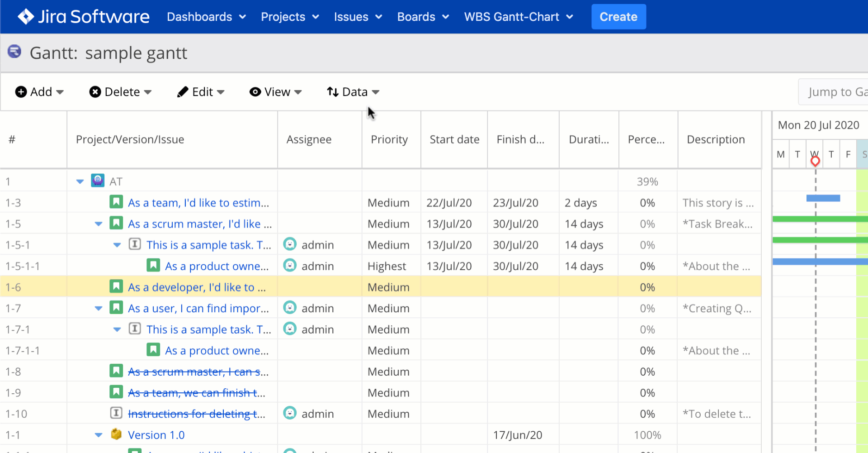Open the Add dropdown menu
This screenshot has height=453, width=868.
tap(39, 92)
